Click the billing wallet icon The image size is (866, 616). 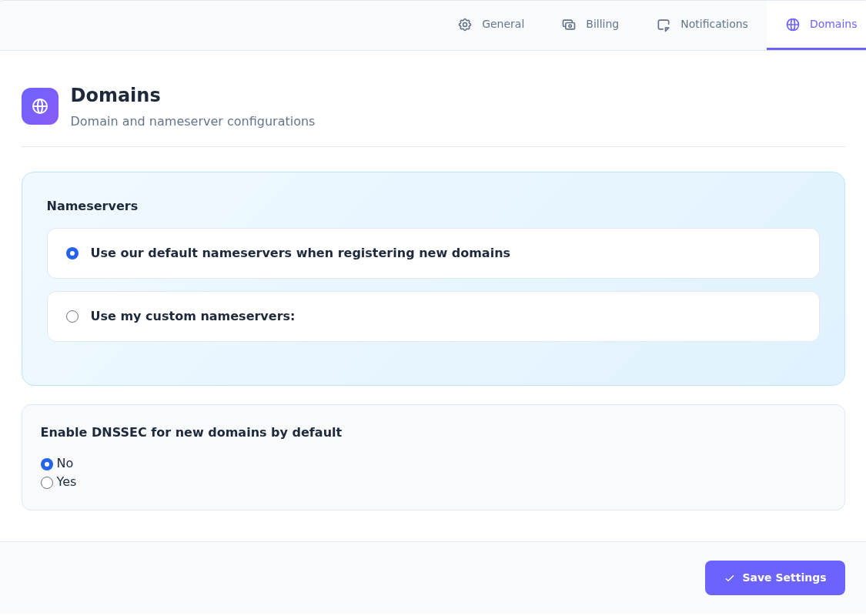point(568,25)
